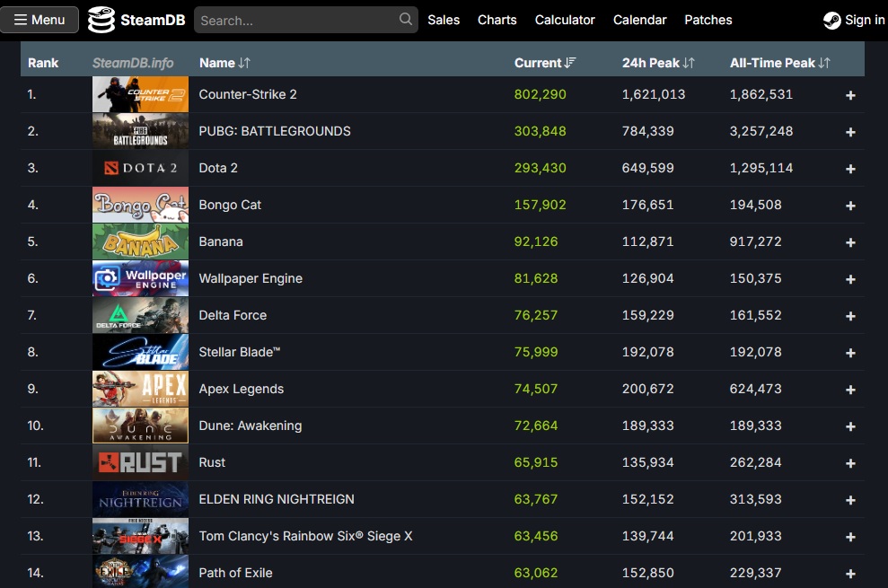This screenshot has height=588, width=888.
Task: Click the all-time peak value 3,257,248
Action: pos(761,131)
